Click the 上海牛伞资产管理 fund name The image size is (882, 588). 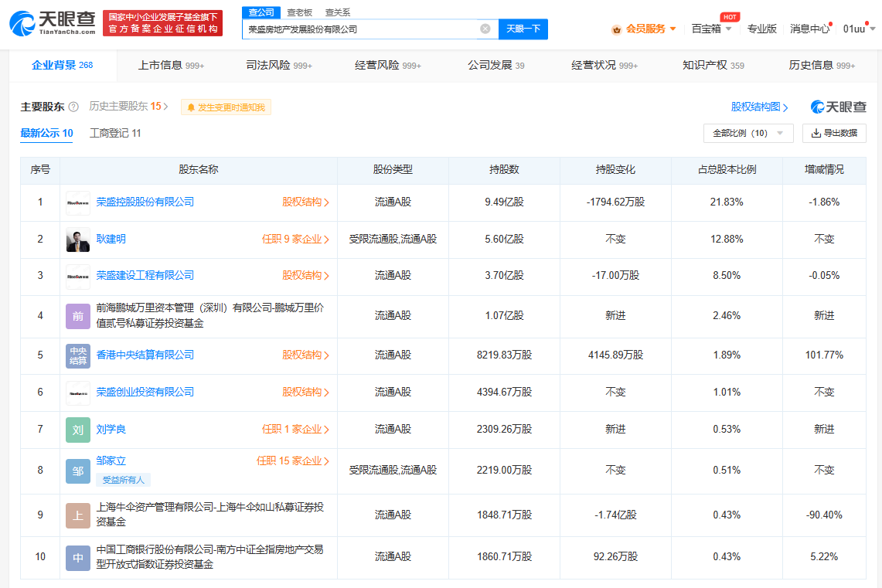tap(209, 515)
